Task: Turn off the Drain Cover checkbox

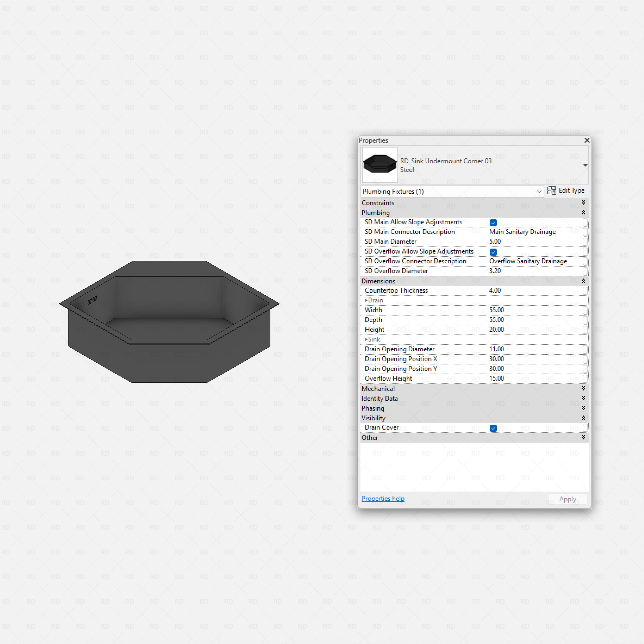Action: (493, 428)
